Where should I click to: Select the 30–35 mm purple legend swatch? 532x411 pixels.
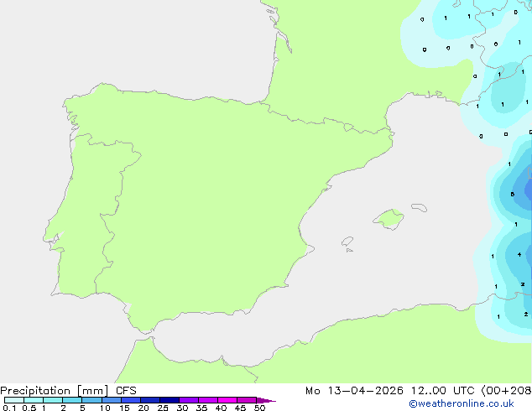189,400
